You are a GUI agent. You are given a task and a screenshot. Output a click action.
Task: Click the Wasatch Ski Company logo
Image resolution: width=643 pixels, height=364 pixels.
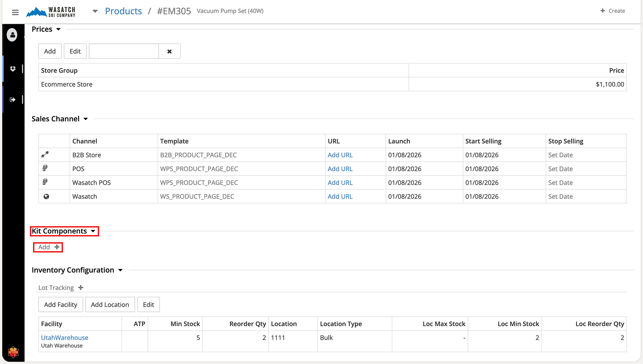click(50, 12)
